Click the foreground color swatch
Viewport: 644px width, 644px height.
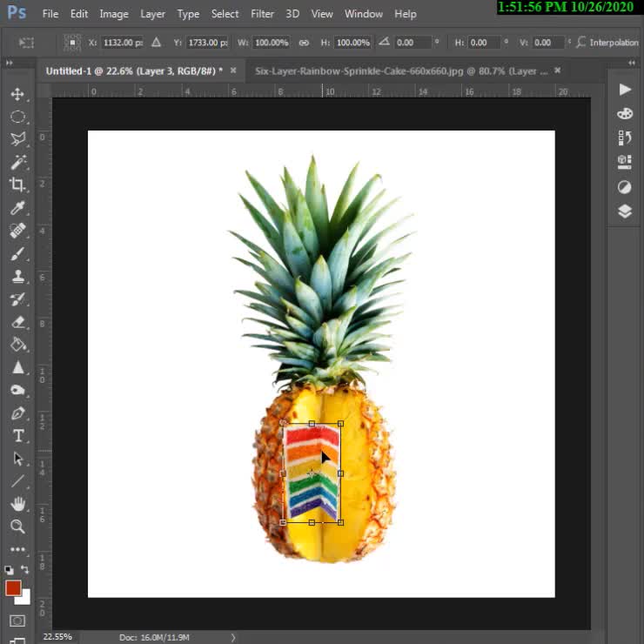click(x=13, y=588)
